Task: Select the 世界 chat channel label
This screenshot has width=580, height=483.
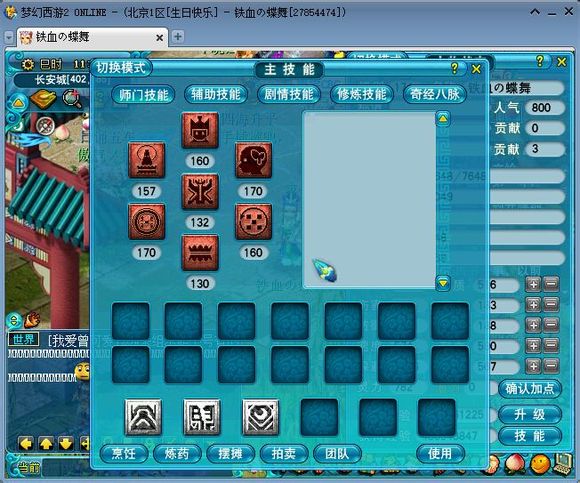Action: pyautogui.click(x=23, y=339)
